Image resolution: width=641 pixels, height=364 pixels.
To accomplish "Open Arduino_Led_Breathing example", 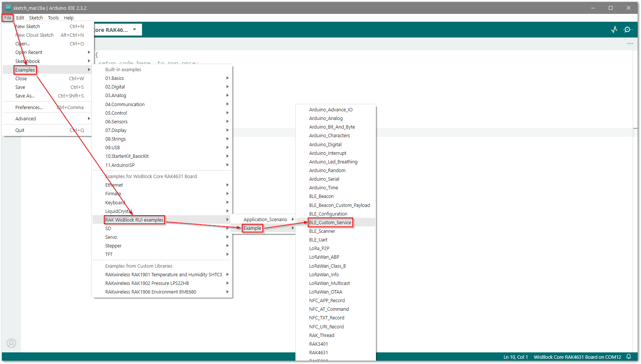I will tap(336, 162).
